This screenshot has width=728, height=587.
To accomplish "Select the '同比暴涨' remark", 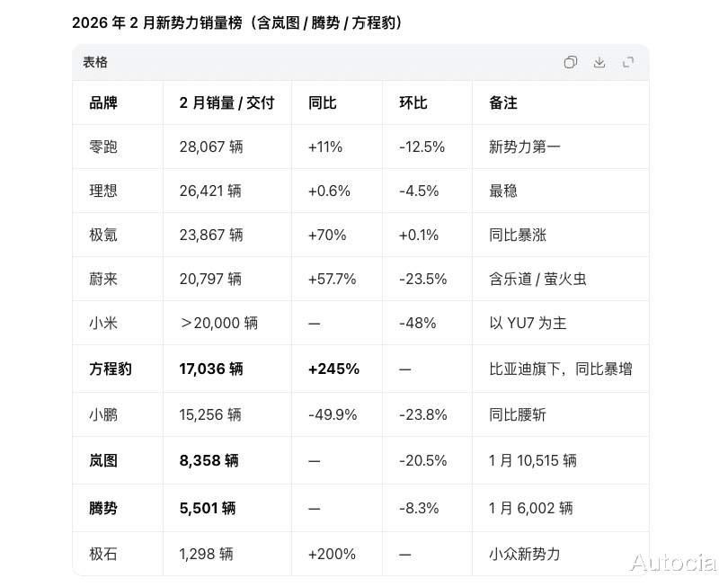I will [518, 235].
